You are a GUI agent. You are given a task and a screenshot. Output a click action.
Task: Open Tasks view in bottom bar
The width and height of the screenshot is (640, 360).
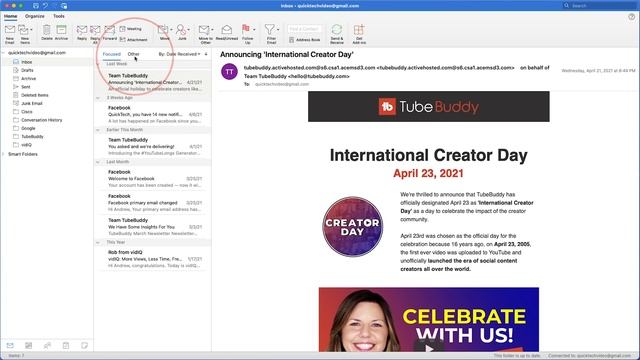[66, 345]
